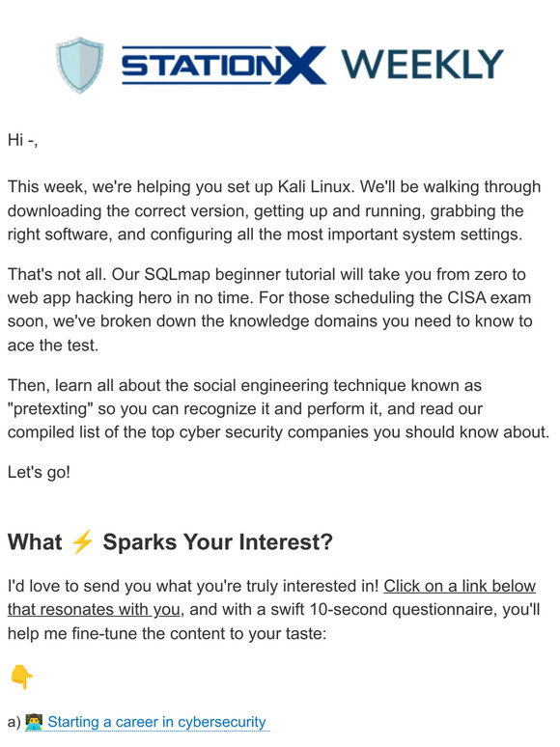Click underlined "Click on a link below" text
Image resolution: width=560 pixels, height=747 pixels.
point(460,586)
